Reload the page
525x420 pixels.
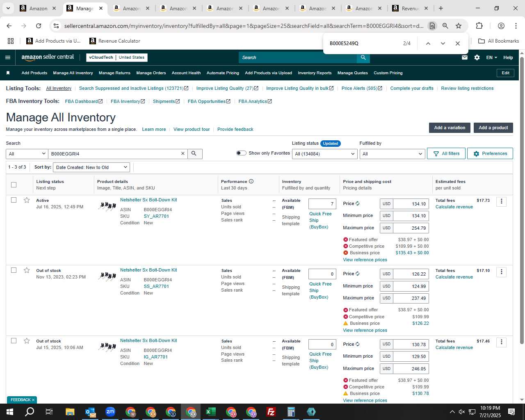39,26
